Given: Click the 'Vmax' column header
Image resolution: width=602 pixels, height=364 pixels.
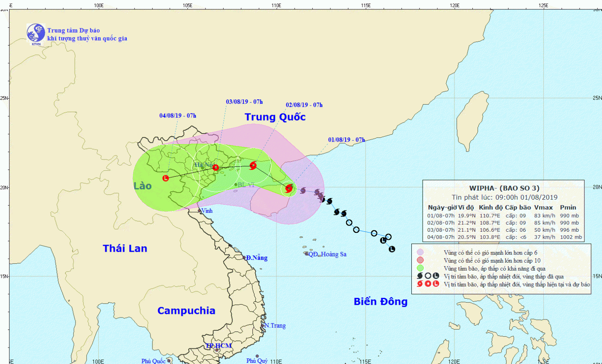Looking at the screenshot, I should (x=543, y=208).
